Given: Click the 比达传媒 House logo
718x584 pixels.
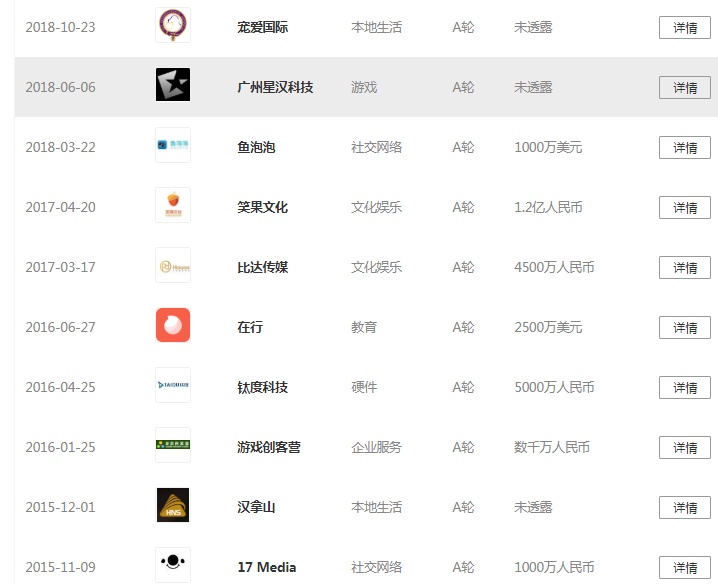Looking at the screenshot, I should tap(173, 265).
